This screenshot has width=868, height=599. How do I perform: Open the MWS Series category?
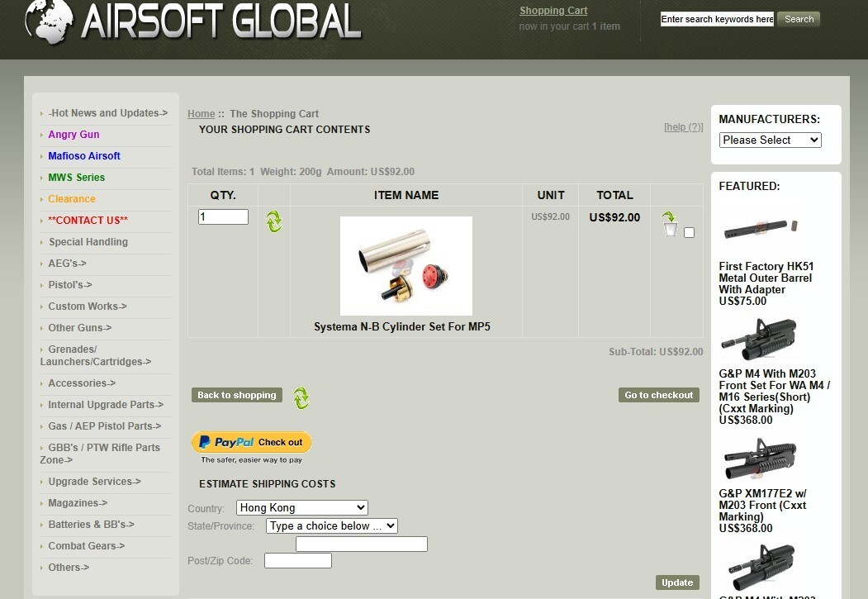click(x=76, y=178)
